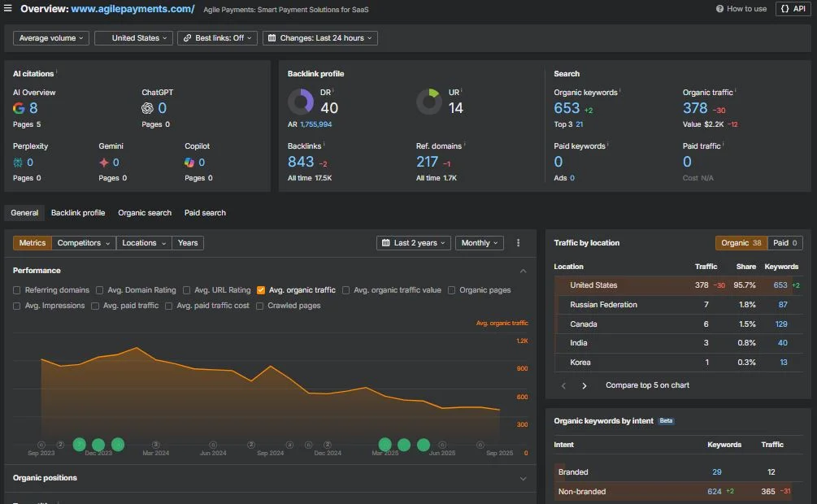The image size is (817, 504).
Task: Enable Avg. URL Rating checkbox
Action: [186, 290]
